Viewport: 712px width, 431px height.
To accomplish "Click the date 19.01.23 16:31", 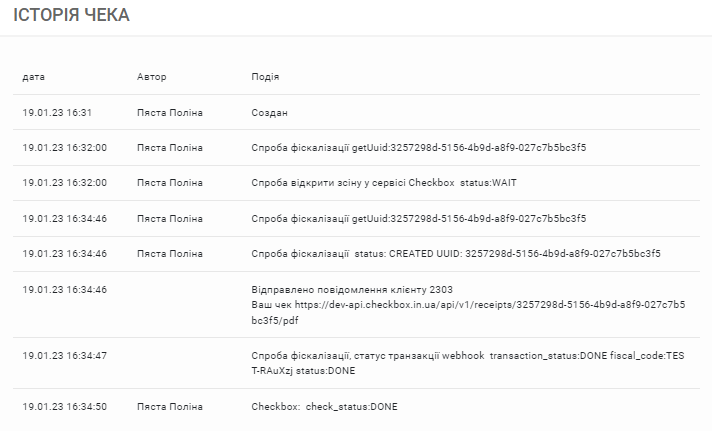I will [x=57, y=113].
